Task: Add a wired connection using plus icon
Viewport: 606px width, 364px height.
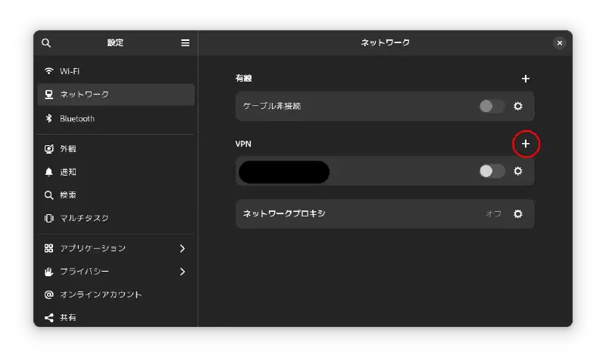Action: [x=525, y=79]
